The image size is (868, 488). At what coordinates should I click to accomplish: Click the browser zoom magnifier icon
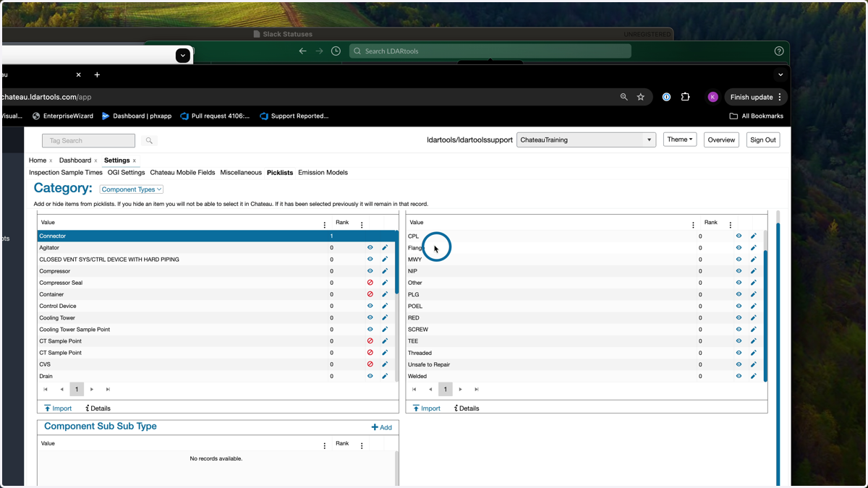[624, 97]
